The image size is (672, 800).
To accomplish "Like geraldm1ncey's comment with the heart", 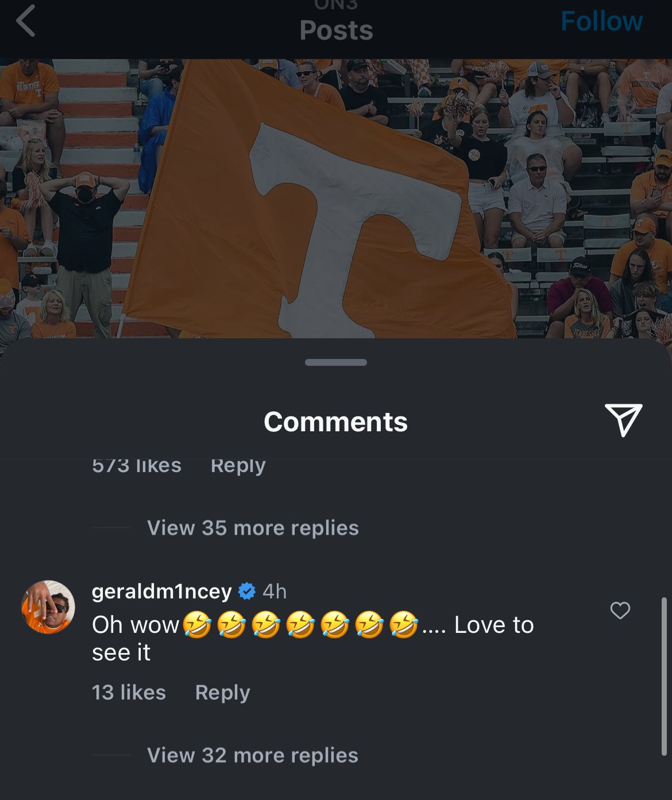I will click(x=620, y=610).
